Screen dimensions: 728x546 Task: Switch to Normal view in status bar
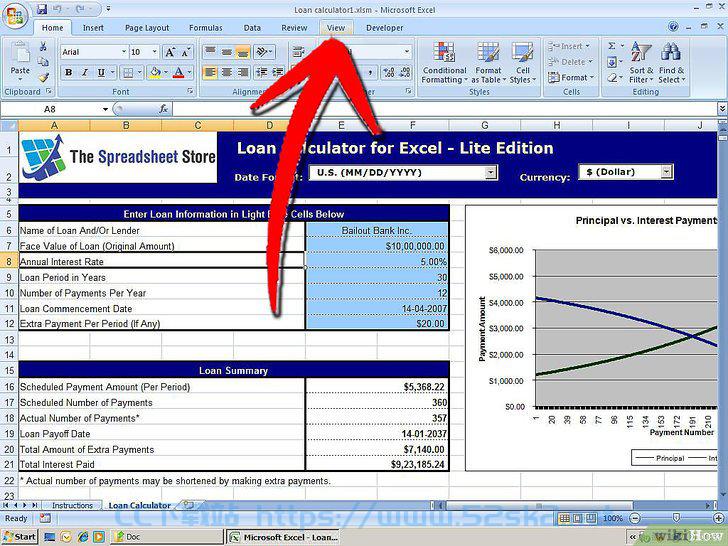[x=564, y=518]
